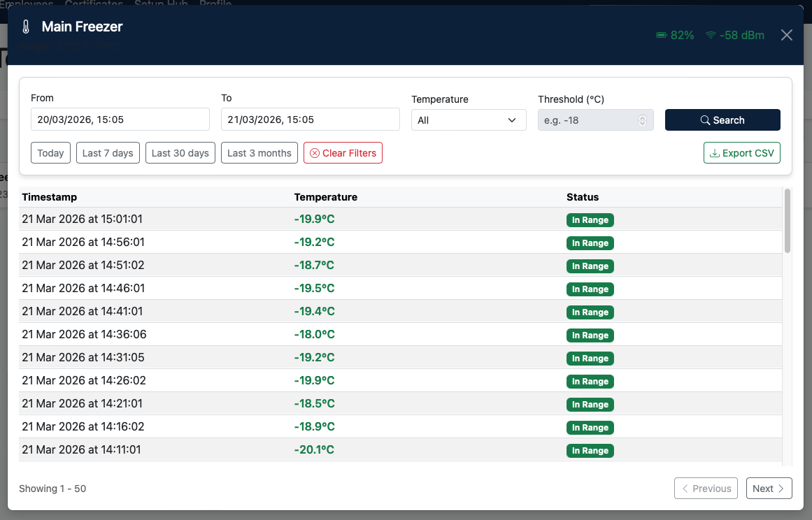Click the Search button
Viewport: 812px width, 520px height.
tap(722, 120)
